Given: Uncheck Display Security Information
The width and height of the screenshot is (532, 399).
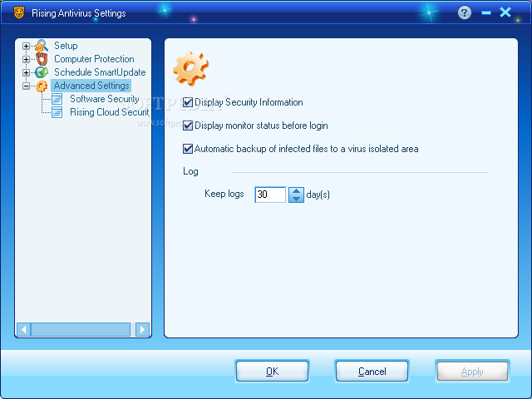Looking at the screenshot, I should pyautogui.click(x=188, y=102).
